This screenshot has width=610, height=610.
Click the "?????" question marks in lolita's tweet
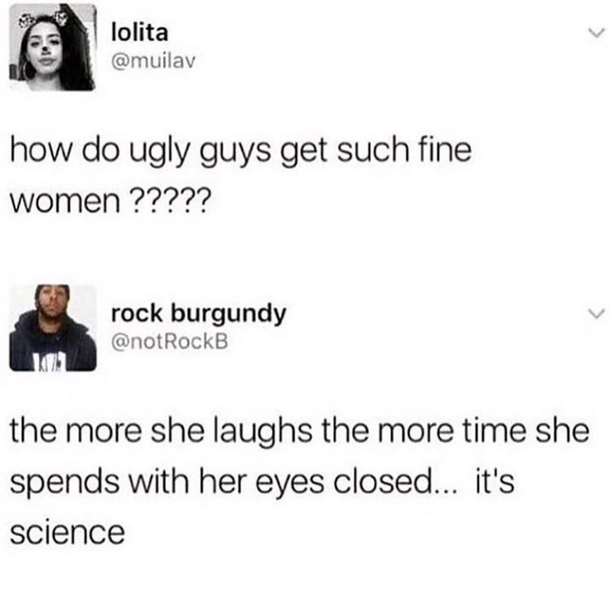172,201
